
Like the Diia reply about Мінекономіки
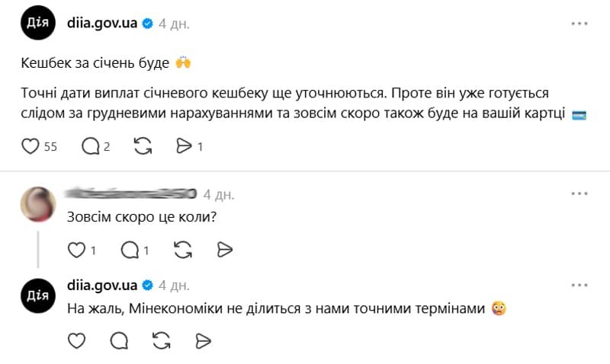click(x=77, y=340)
